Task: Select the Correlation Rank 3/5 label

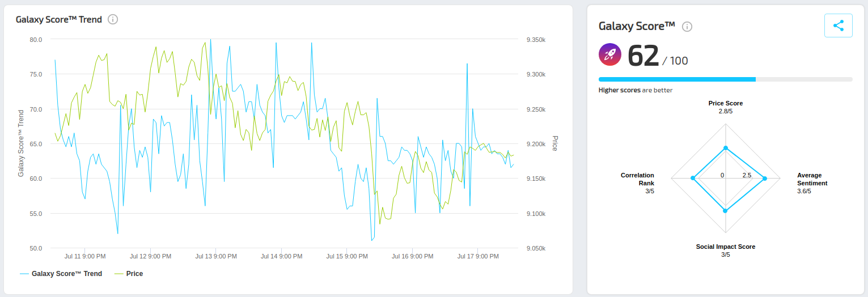Action: tap(637, 183)
